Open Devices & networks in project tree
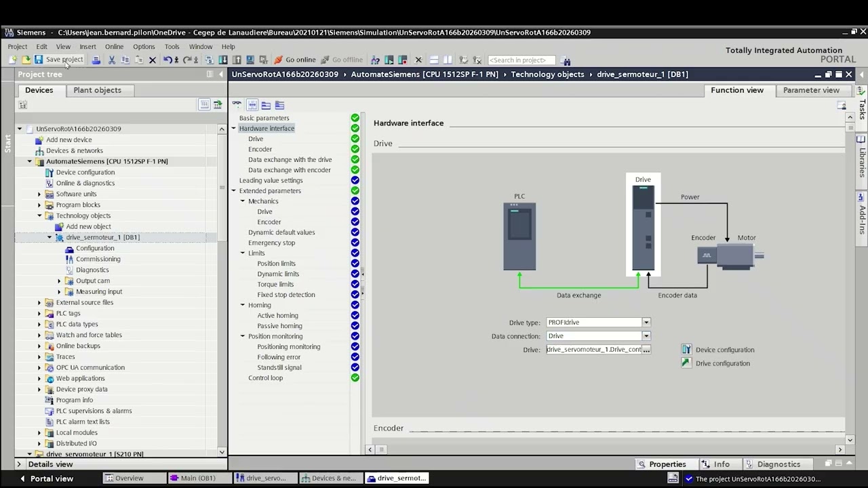The height and width of the screenshot is (488, 868). (75, 150)
